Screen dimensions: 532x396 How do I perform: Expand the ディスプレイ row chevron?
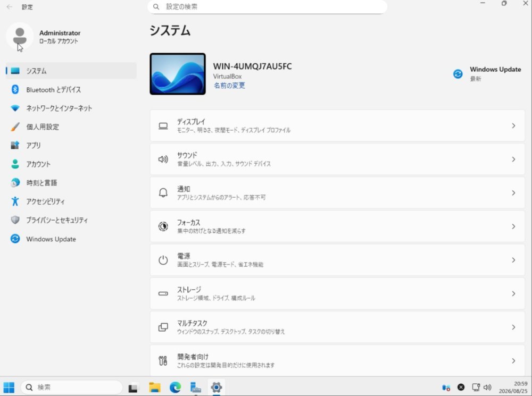click(513, 126)
